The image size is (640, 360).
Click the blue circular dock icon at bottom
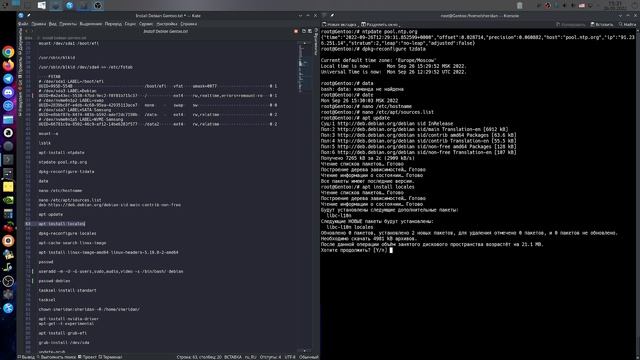point(8,308)
